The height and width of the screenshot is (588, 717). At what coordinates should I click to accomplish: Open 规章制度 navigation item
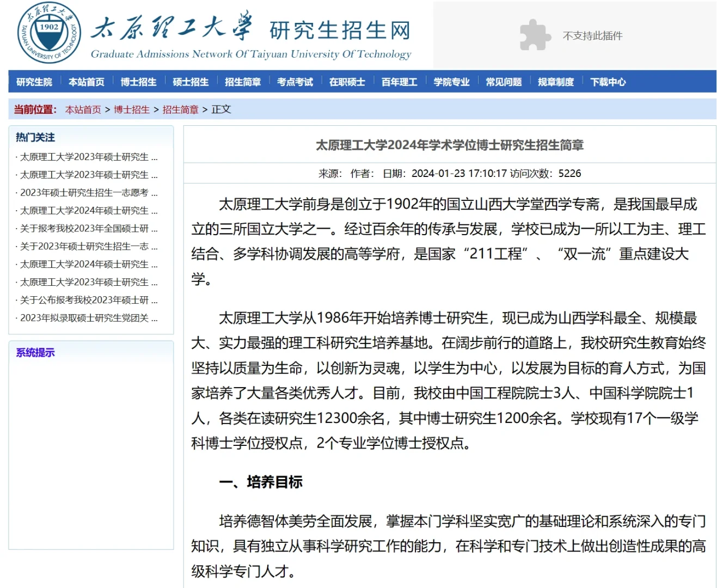coord(556,82)
